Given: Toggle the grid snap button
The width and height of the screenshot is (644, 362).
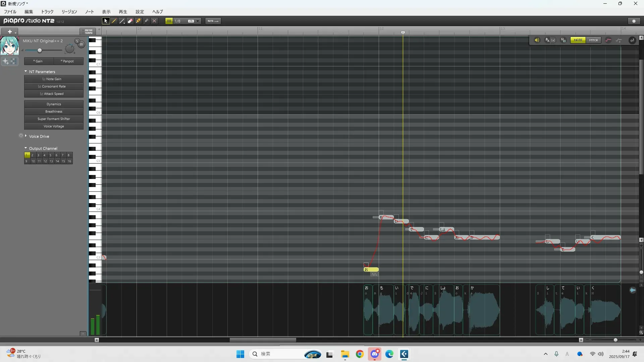Looking at the screenshot, I should (169, 21).
